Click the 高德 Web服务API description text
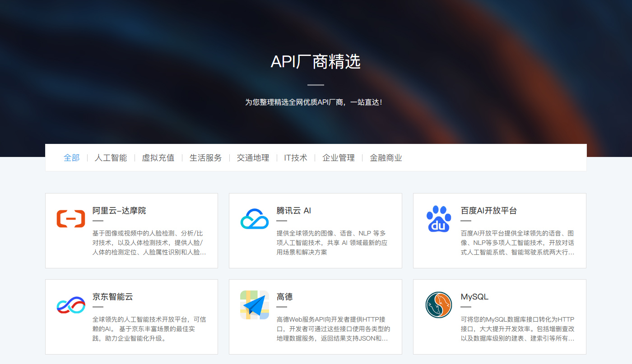The image size is (632, 364). [x=334, y=329]
